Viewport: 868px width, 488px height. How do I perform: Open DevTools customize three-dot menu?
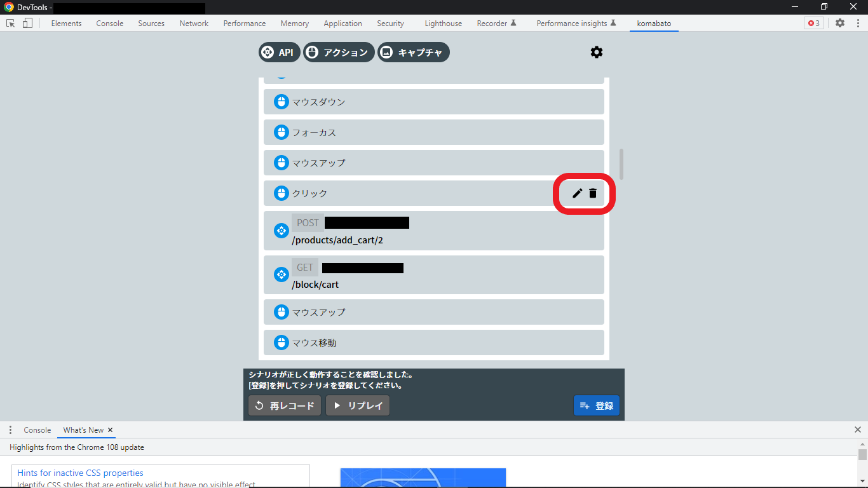click(x=857, y=23)
